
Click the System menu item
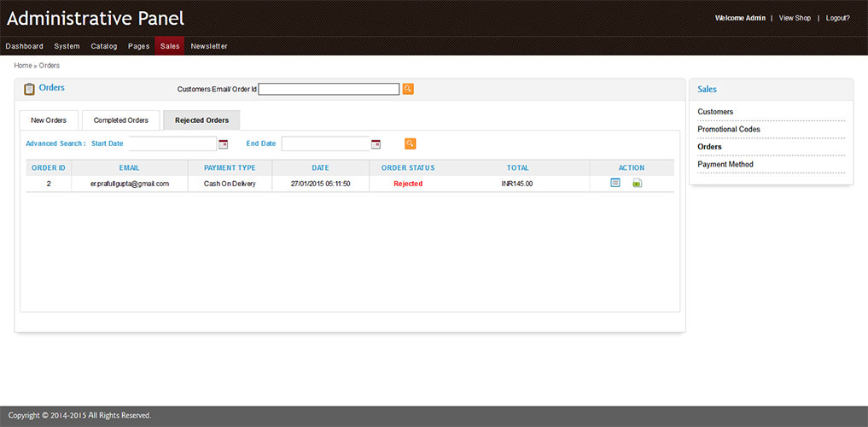67,46
